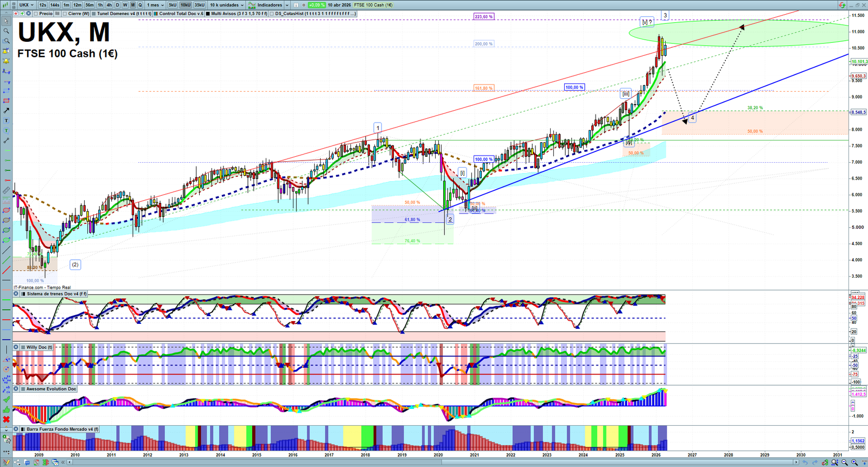Close the Awesome Evolution Doc panel
The width and height of the screenshot is (868, 467).
point(16,389)
